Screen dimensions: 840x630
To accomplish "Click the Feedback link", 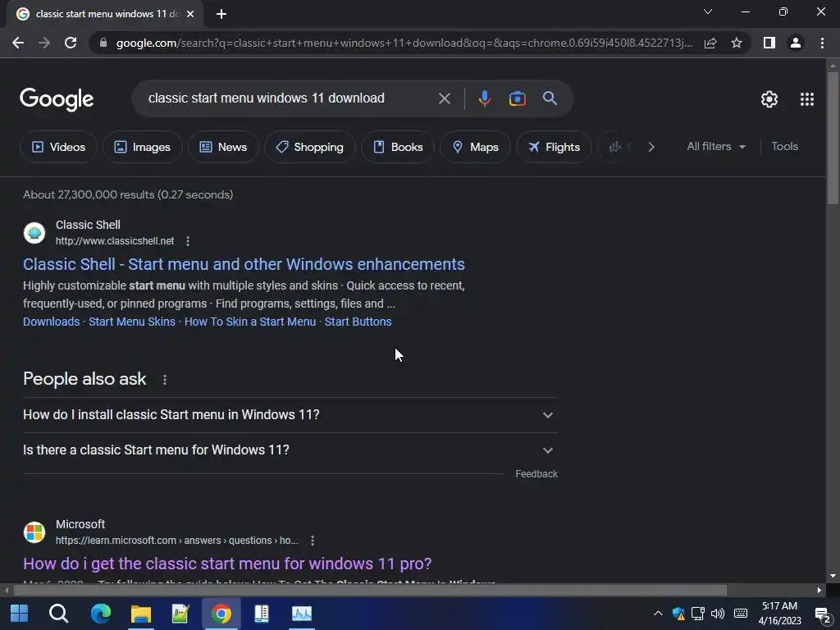I will tap(536, 474).
